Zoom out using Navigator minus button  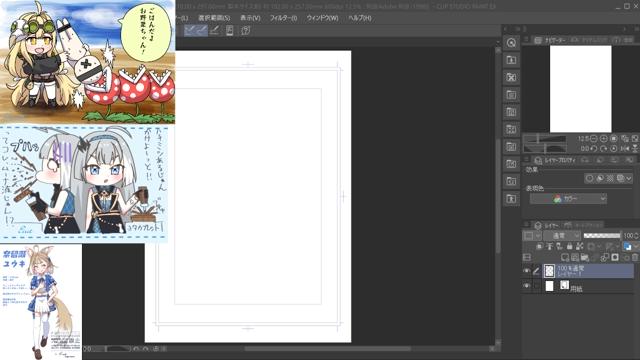(x=594, y=139)
